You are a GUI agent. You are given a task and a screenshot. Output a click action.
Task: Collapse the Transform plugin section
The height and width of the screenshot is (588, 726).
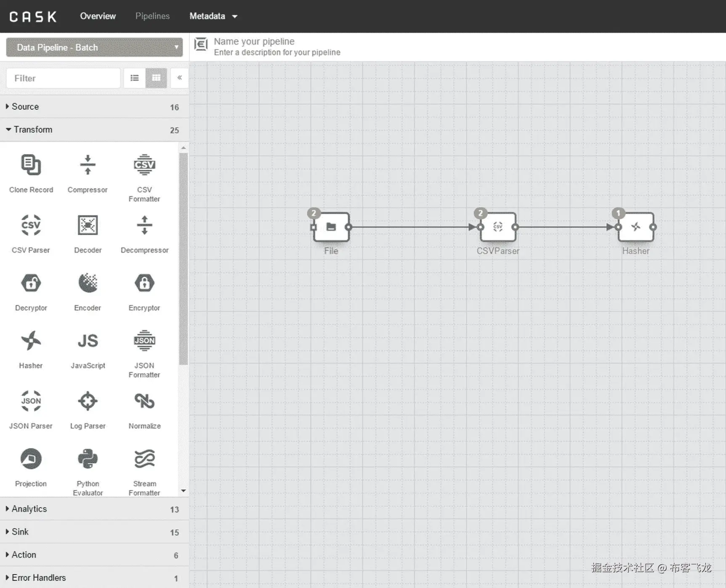(94, 130)
